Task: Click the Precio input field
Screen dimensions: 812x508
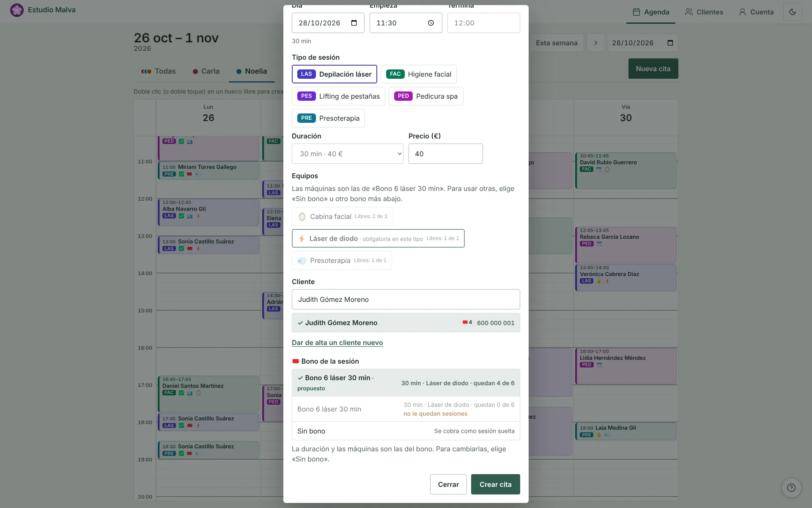Action: pyautogui.click(x=445, y=154)
